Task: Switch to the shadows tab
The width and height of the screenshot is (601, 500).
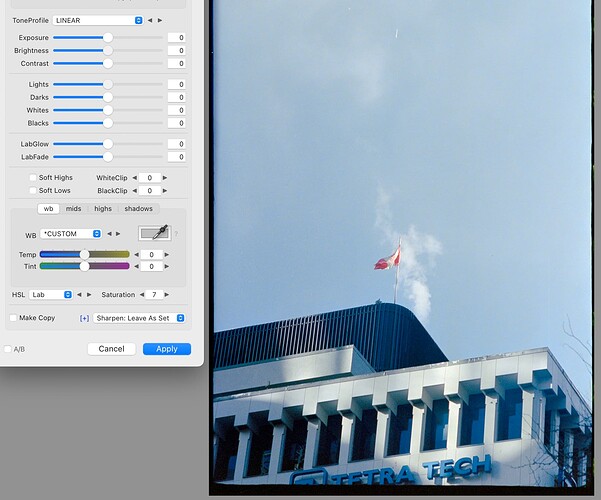Action: pyautogui.click(x=138, y=209)
